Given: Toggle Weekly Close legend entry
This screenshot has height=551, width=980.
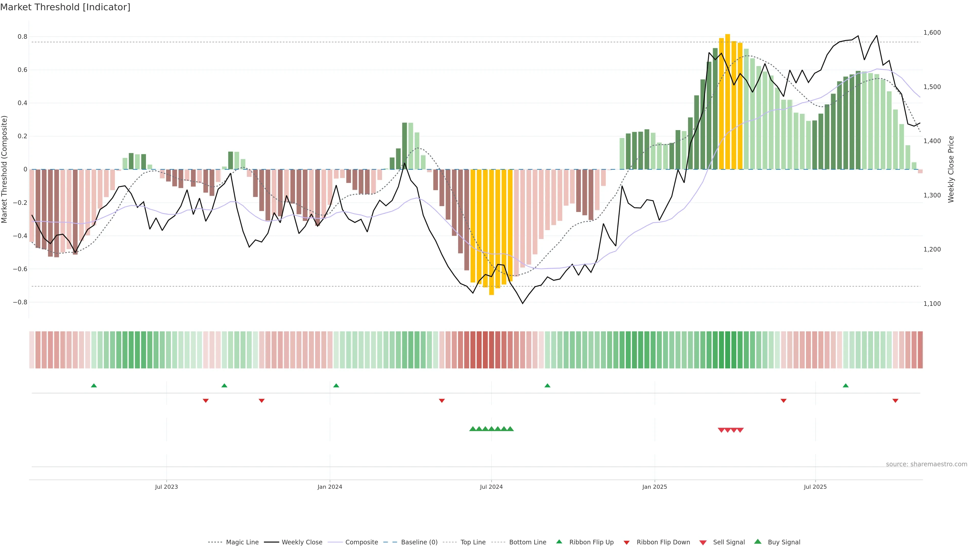Looking at the screenshot, I should point(302,542).
